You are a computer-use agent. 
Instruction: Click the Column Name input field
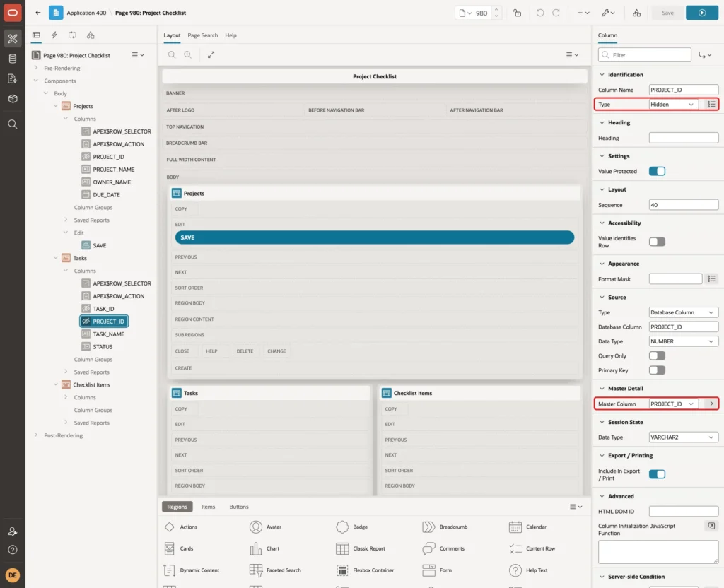coord(684,90)
